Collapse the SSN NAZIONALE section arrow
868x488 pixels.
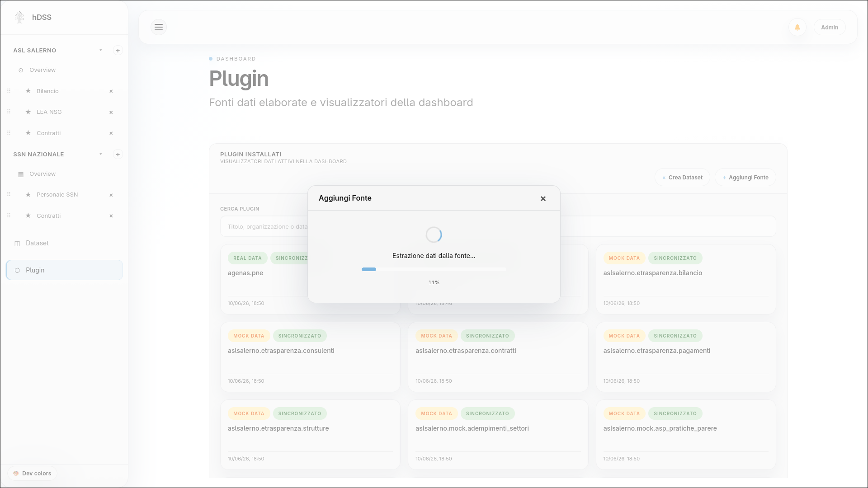[x=101, y=154]
